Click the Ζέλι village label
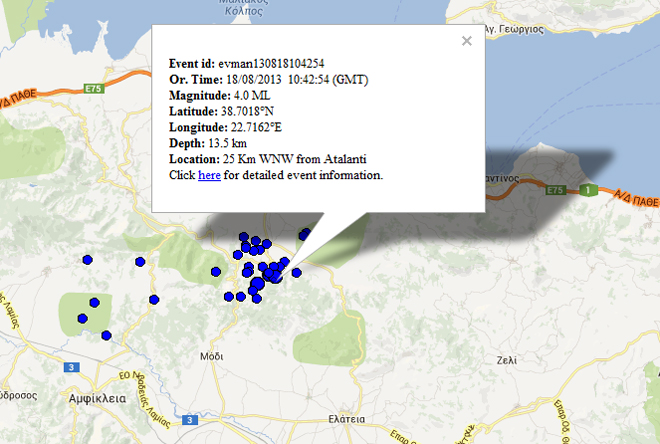Image resolution: width=660 pixels, height=444 pixels. (507, 361)
